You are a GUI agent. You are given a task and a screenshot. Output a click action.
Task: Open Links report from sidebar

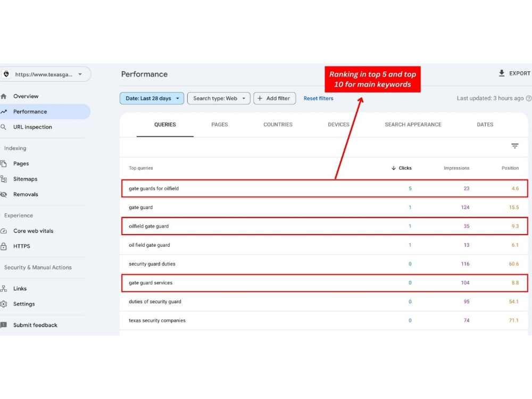pyautogui.click(x=20, y=288)
